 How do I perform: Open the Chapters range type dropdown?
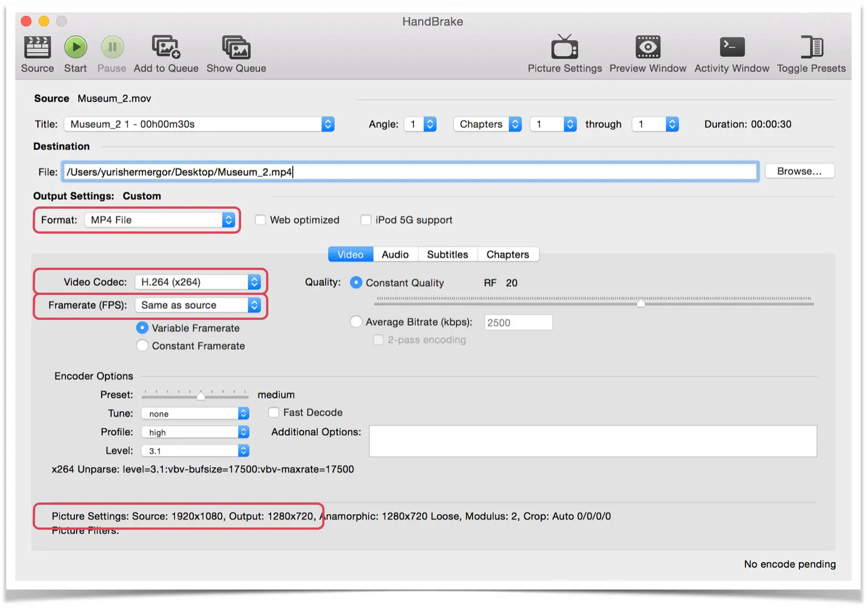487,124
